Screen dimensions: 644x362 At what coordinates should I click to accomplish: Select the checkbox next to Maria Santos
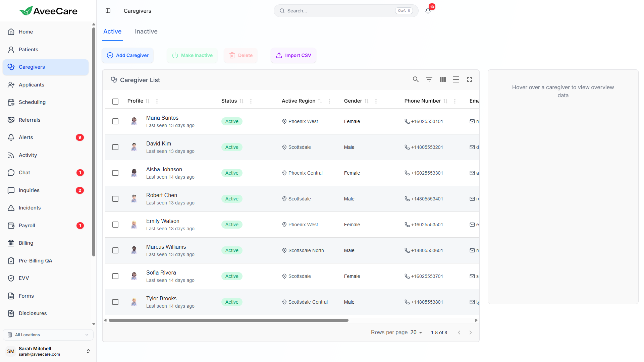tap(115, 121)
